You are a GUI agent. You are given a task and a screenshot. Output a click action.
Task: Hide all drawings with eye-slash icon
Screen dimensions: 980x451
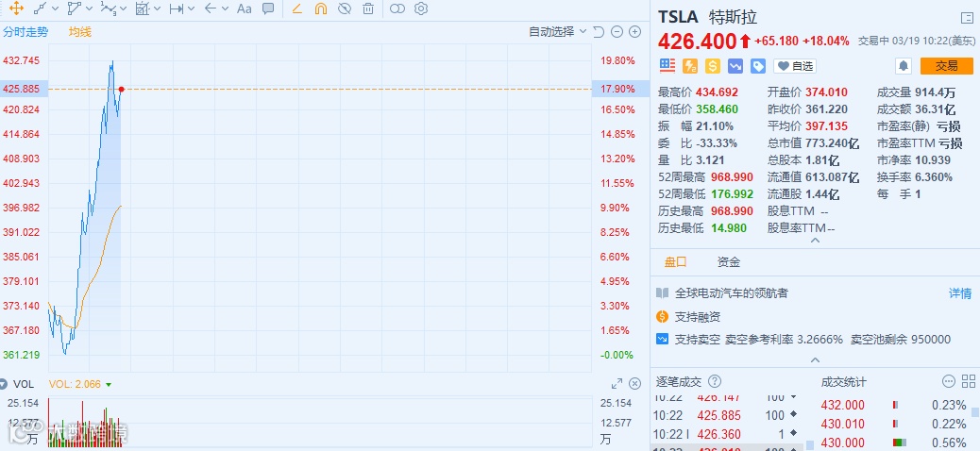[x=345, y=8]
